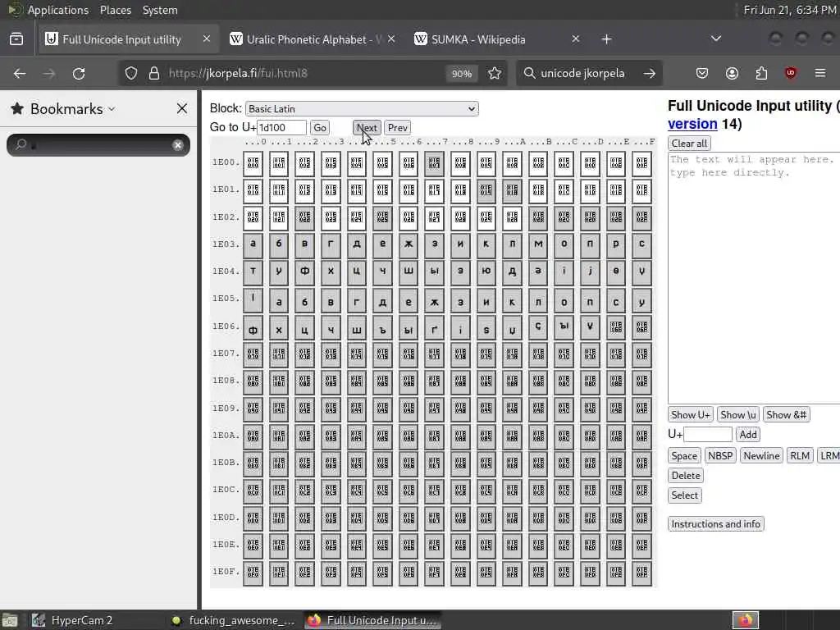
Task: Select first character cell in row 1E04
Action: tap(253, 272)
